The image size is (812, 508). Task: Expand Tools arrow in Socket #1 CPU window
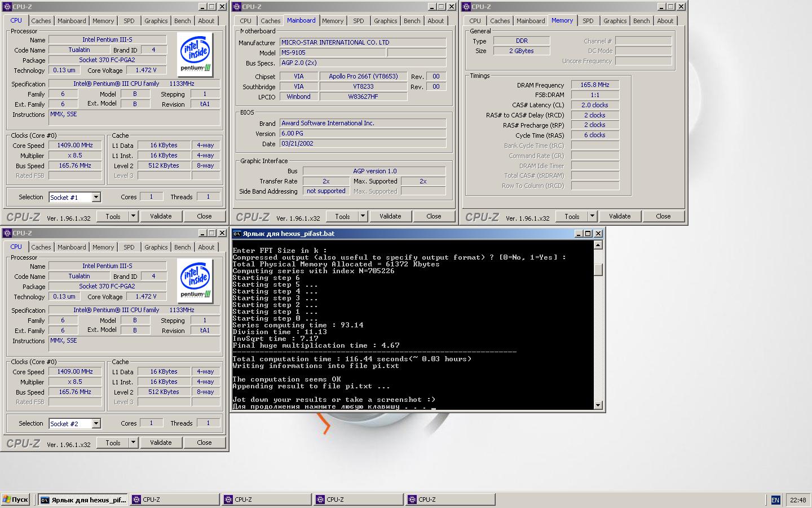click(133, 216)
